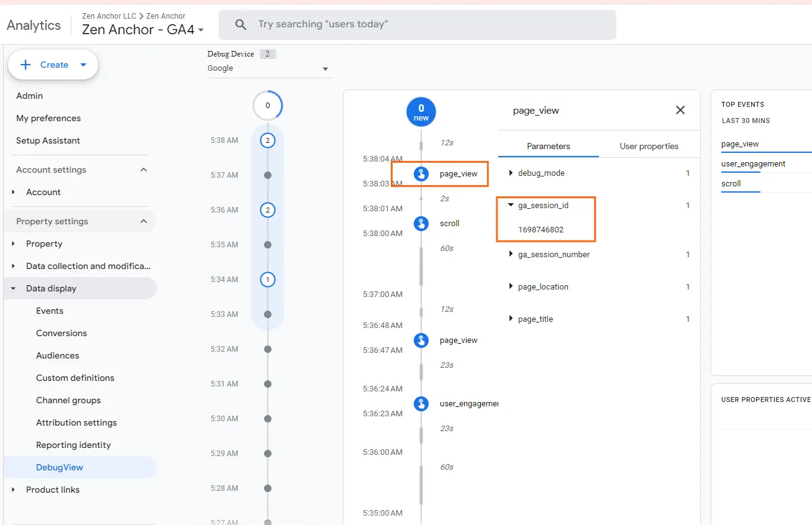This screenshot has width=812, height=525.
Task: Expand Data collection and modification
Action: click(14, 266)
